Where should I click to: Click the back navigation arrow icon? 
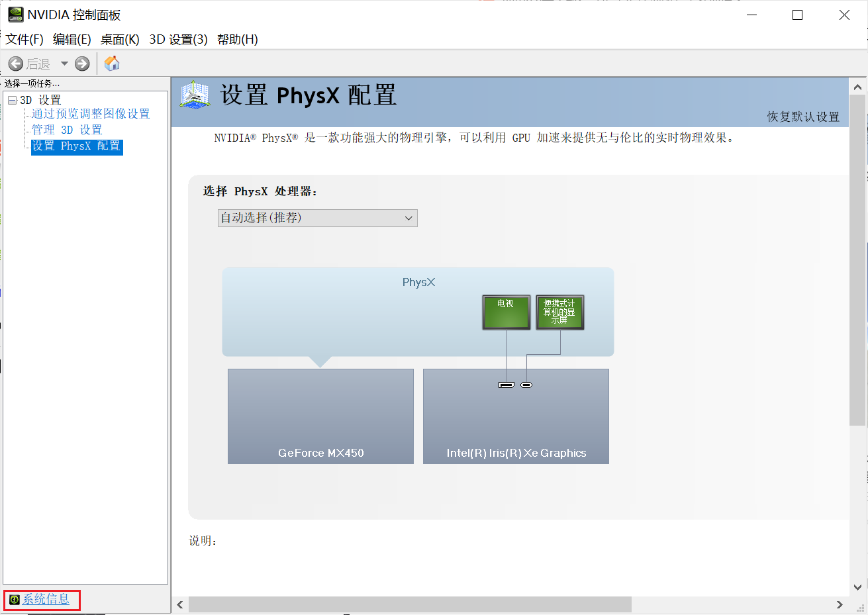tap(17, 63)
